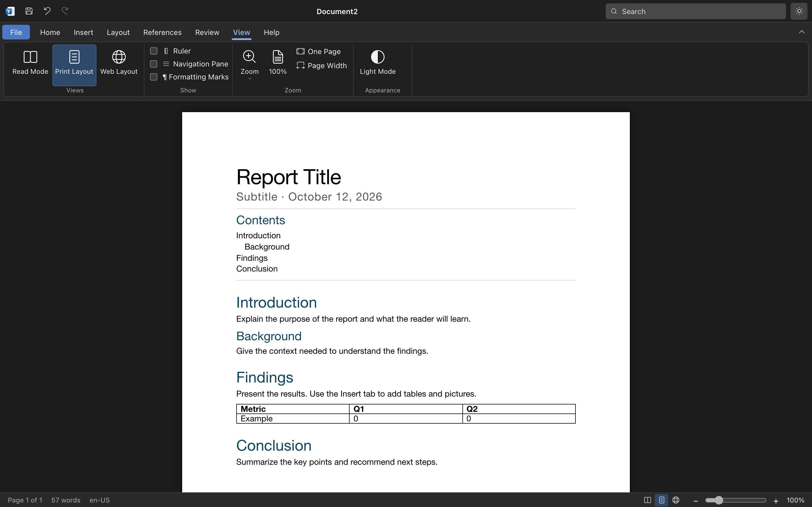Check the Navigation Pane box
Screen dimensions: 812x507
tap(154, 64)
